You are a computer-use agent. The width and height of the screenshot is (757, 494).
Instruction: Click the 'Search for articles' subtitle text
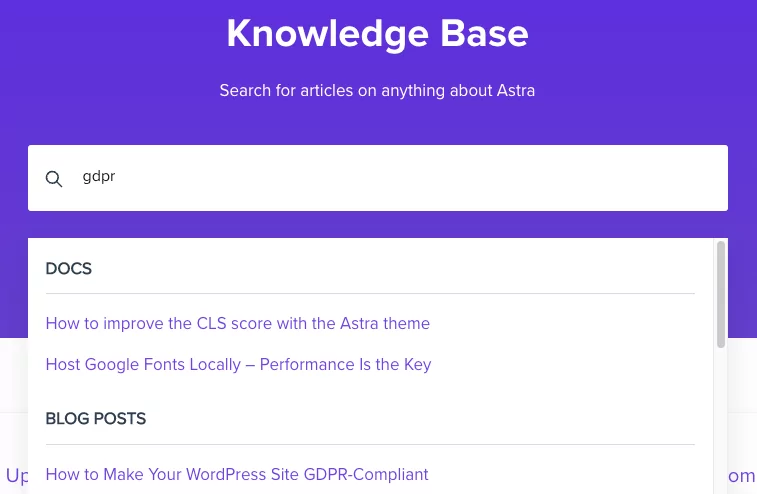pyautogui.click(x=378, y=90)
